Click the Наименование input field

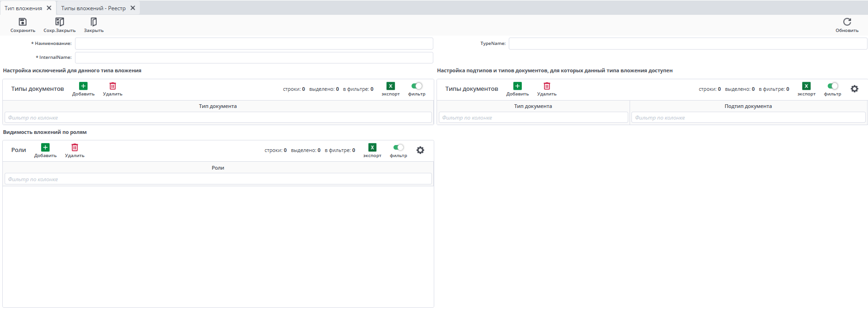pyautogui.click(x=254, y=44)
